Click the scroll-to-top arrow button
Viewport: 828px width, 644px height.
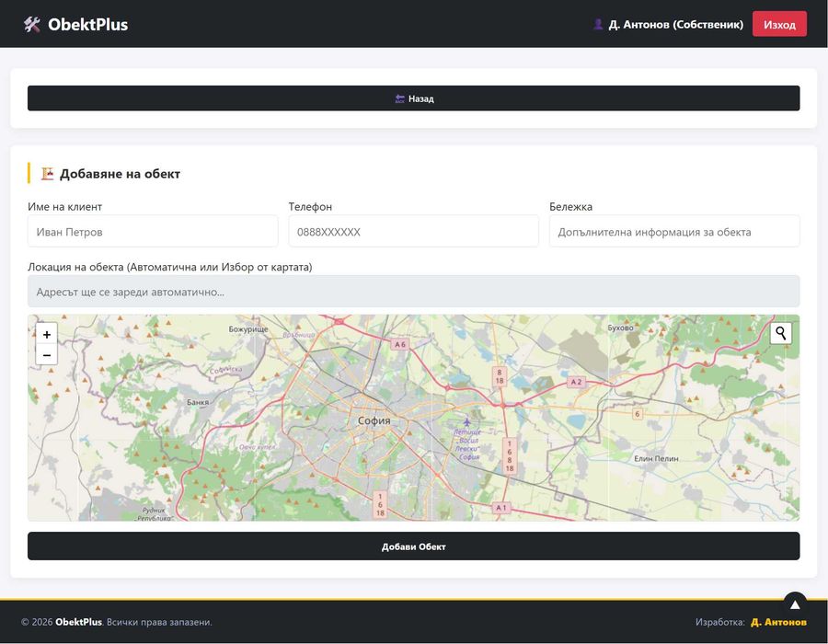[x=794, y=604]
